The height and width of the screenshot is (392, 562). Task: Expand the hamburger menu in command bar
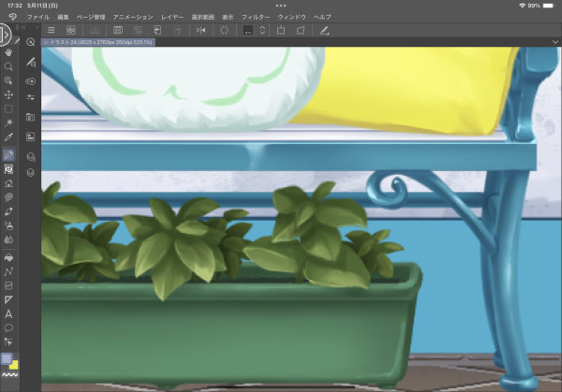click(52, 30)
